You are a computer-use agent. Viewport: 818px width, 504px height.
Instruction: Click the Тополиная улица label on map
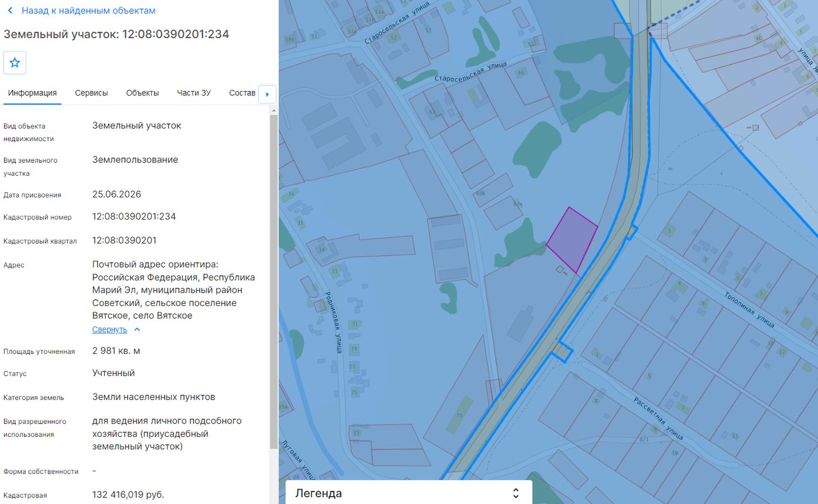click(749, 309)
